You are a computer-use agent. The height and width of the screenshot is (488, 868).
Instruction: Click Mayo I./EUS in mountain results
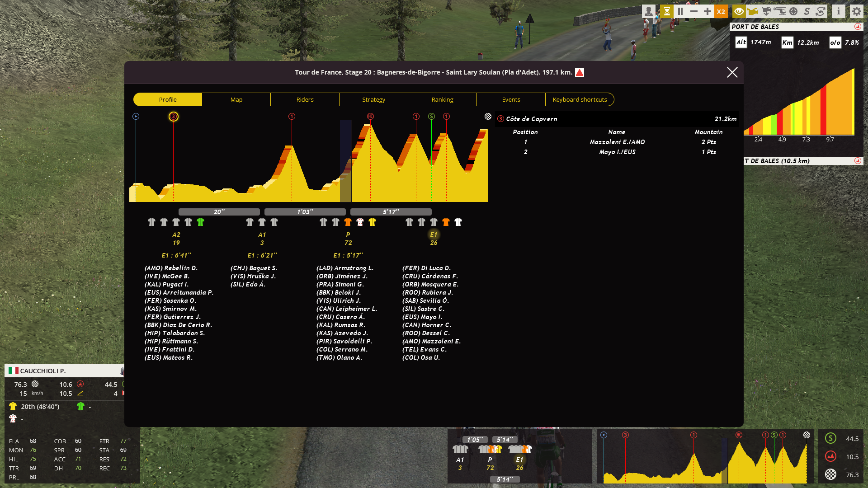point(617,152)
